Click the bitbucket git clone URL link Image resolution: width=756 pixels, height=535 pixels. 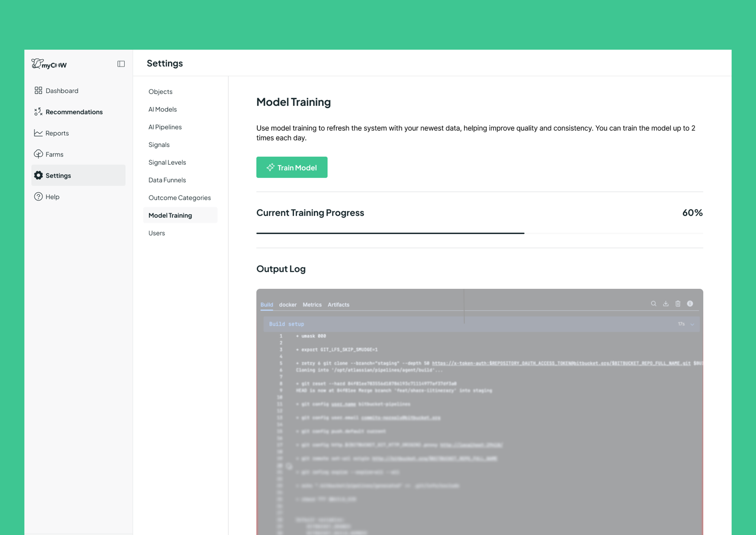(561, 363)
